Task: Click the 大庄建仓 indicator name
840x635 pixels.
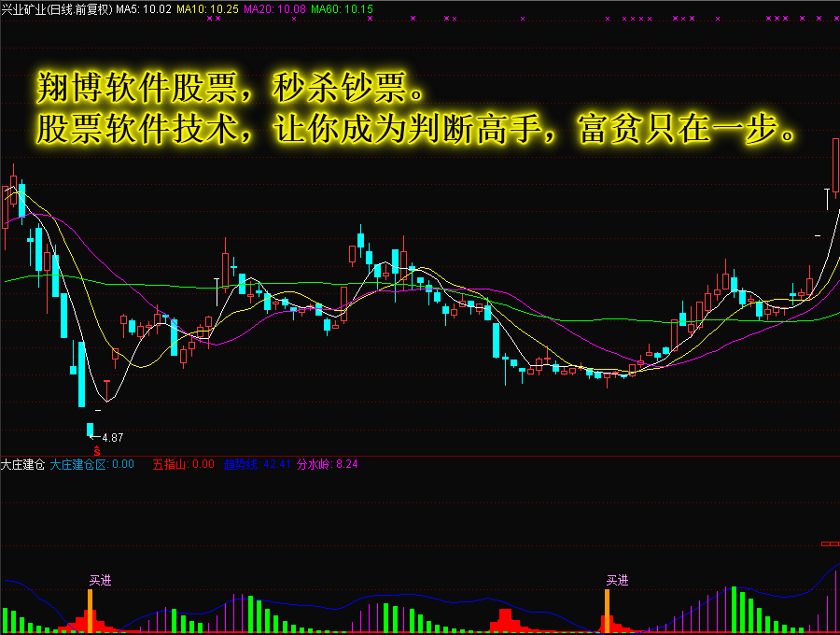Action: click(x=22, y=465)
